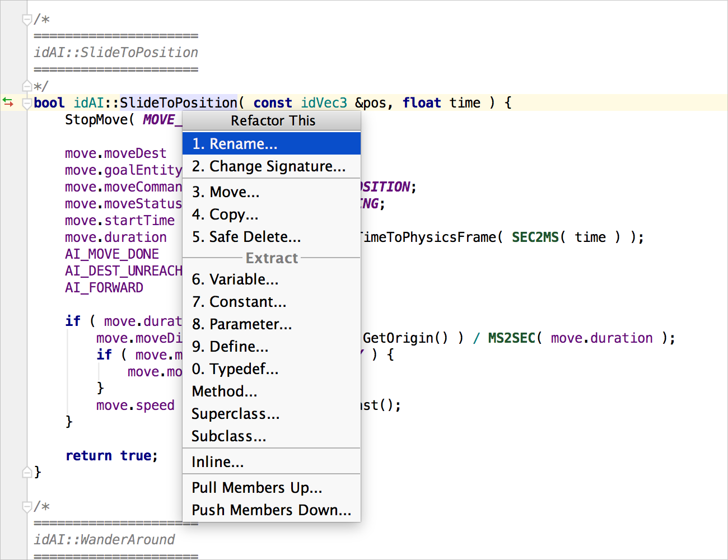Viewport: 728px width, 560px height.
Task: Click 'idAI' class qualifier in function signature
Action: tap(88, 103)
